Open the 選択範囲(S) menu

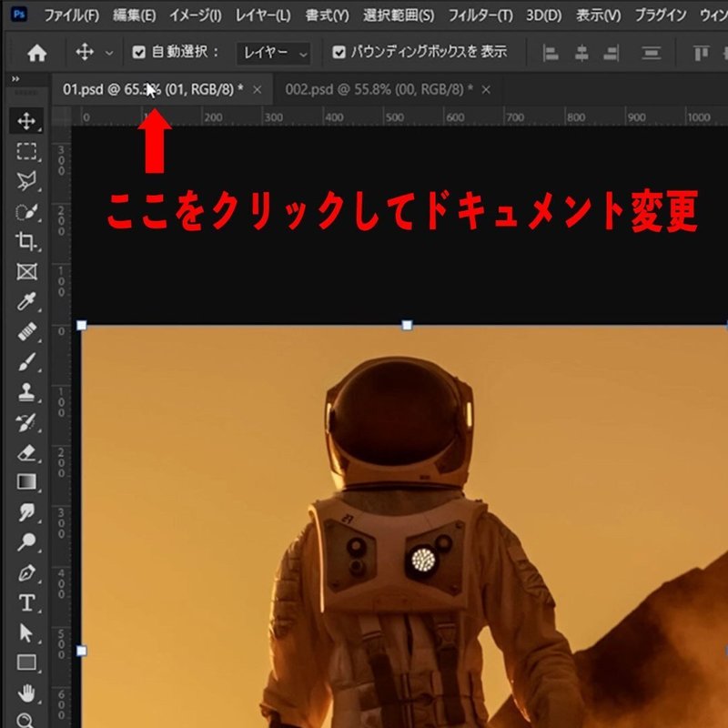[x=399, y=15]
